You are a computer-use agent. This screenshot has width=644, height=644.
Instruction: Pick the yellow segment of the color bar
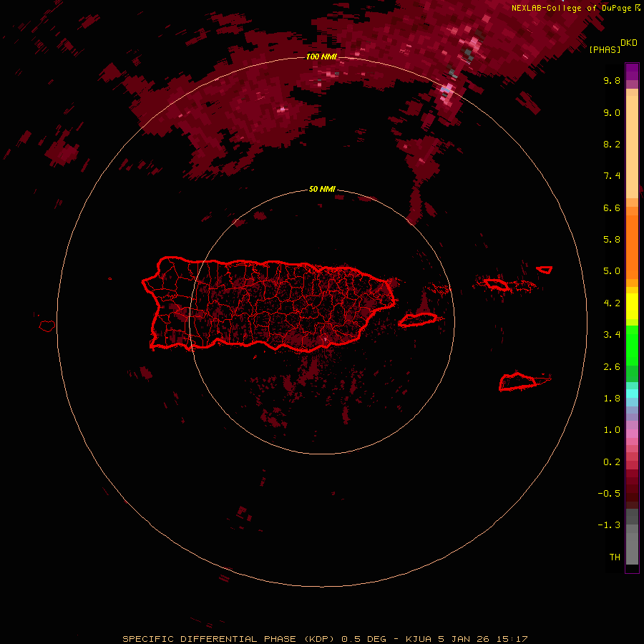(632, 306)
